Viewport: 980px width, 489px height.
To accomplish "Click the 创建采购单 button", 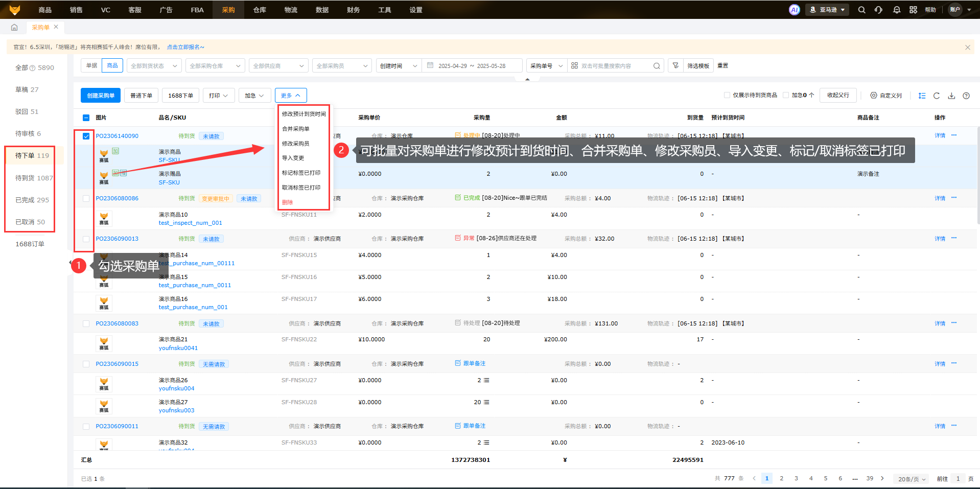I will coord(101,96).
